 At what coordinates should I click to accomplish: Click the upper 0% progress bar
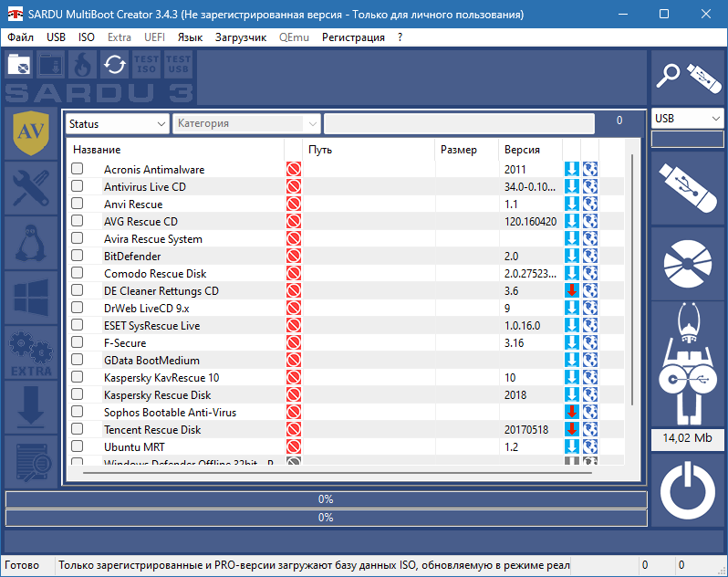(x=326, y=499)
